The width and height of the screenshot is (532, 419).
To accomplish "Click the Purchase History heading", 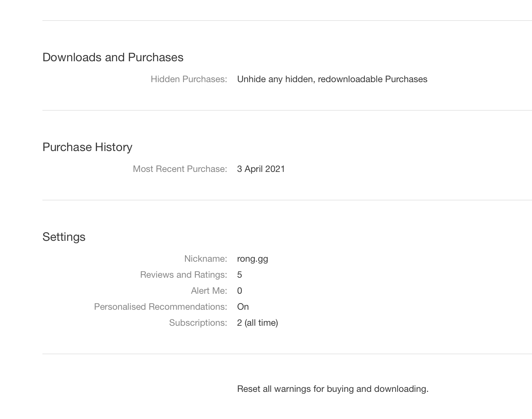I will (x=87, y=147).
